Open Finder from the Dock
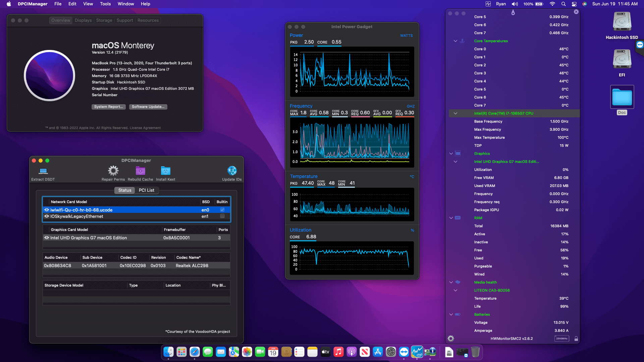The height and width of the screenshot is (362, 644). (x=168, y=352)
